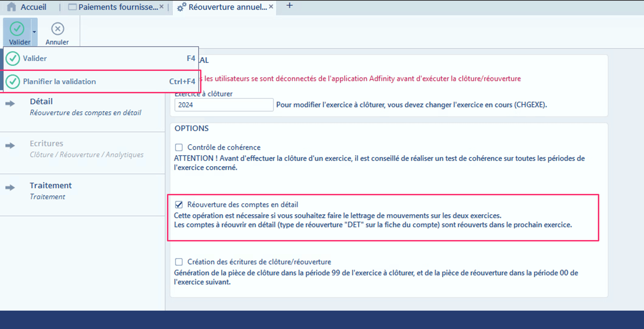Enable the Contrôle de cohérence checkbox
Screen dimensions: 644x329
[x=179, y=147]
